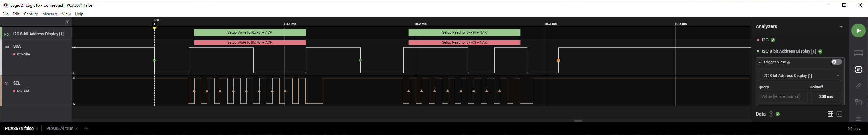
Task: Click the Query hexadecimal value field
Action: tap(783, 97)
